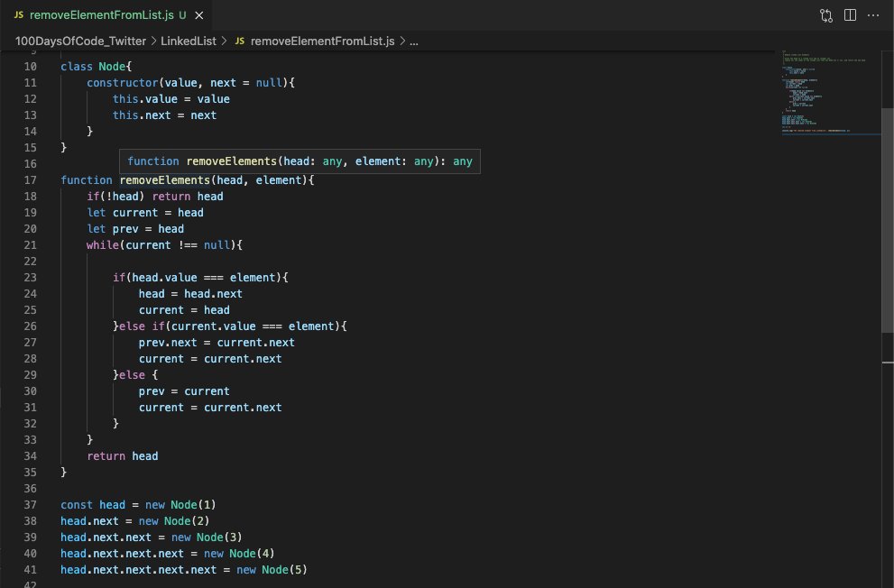Screen dimensions: 894x588
Task: Close the removeElementFromList.js tab
Action: click(199, 15)
